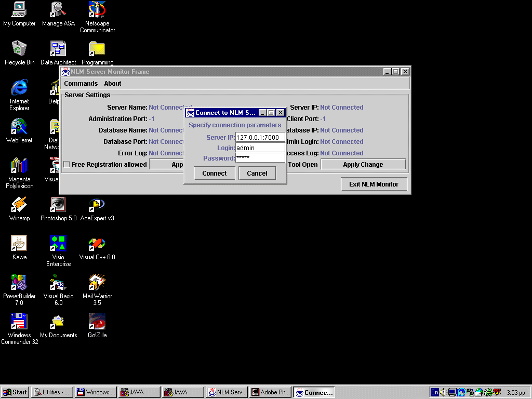The height and width of the screenshot is (399, 532).
Task: Launch Visual Basic 6.0 icon
Action: coord(58,290)
